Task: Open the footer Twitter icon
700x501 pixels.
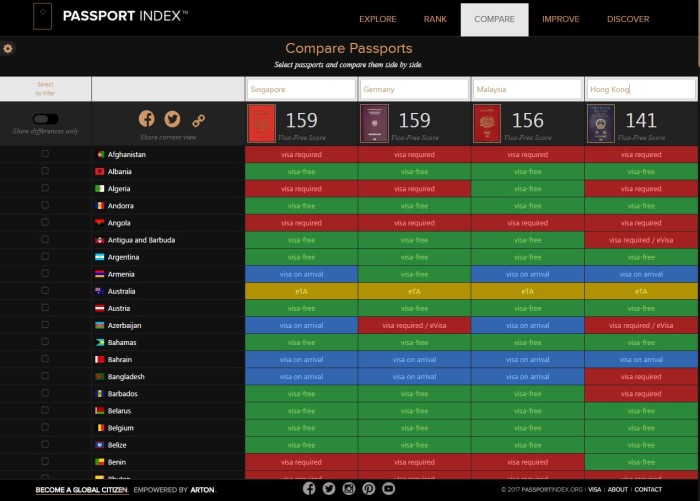Action: 329,488
